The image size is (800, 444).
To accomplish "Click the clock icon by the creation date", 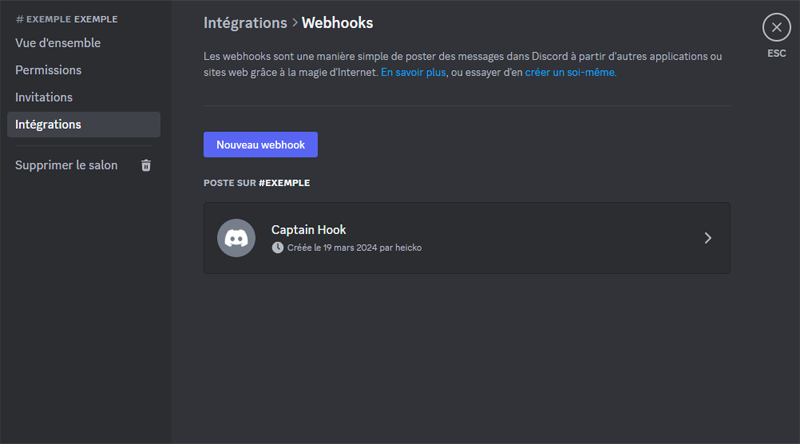I will pos(277,247).
